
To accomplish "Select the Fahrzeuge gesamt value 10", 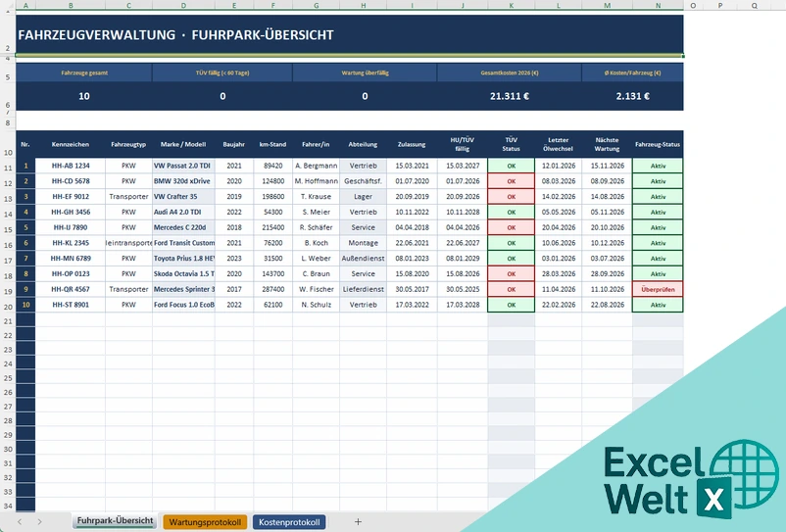I will (x=84, y=96).
